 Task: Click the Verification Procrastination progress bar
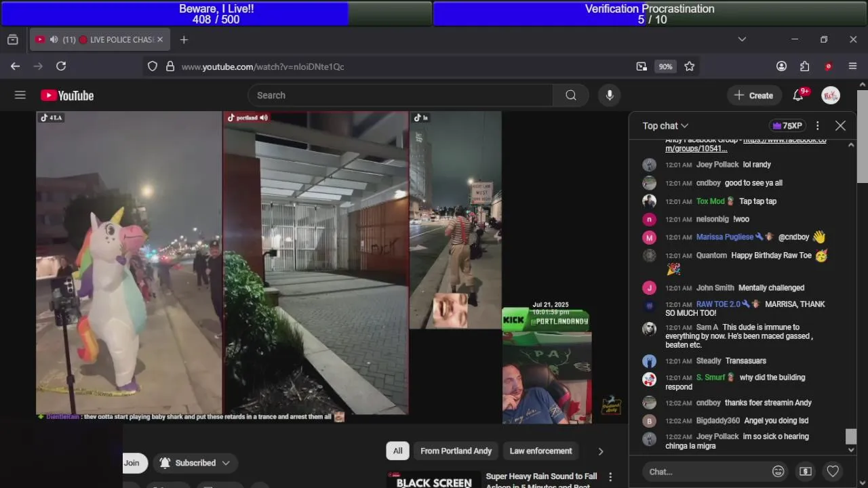(x=650, y=14)
